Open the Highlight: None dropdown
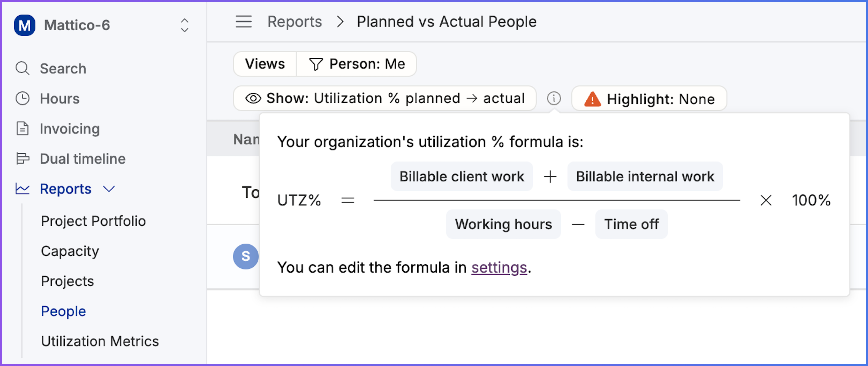Image resolution: width=868 pixels, height=366 pixels. (x=649, y=99)
